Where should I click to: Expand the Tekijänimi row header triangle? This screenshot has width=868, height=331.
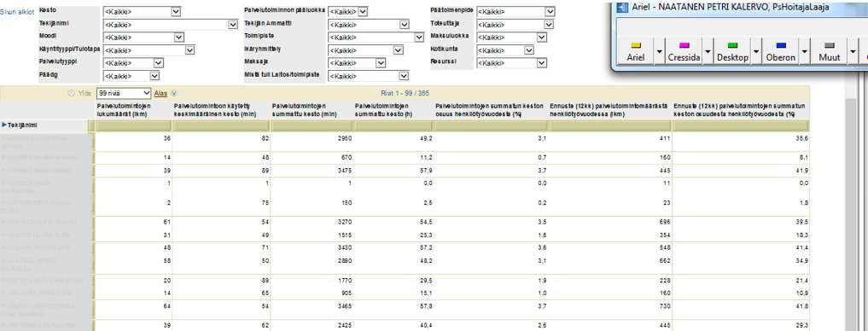4,125
